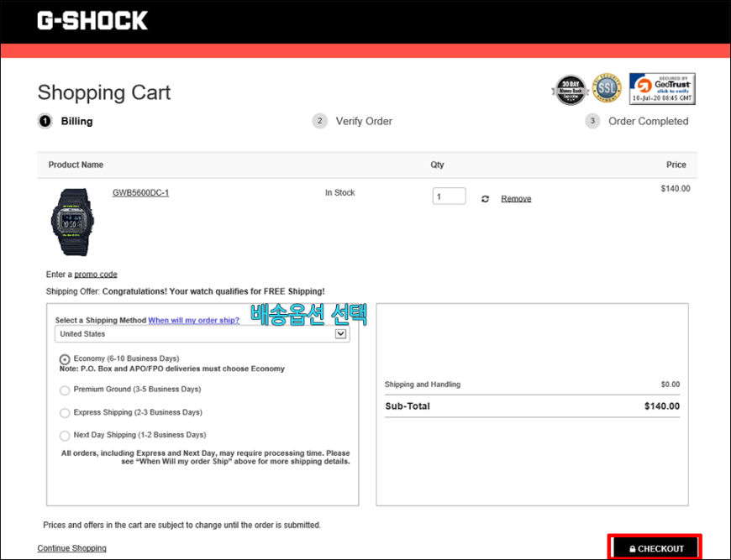731x560 pixels.
Task: Verify the GeoTrust security seal
Action: pos(662,88)
